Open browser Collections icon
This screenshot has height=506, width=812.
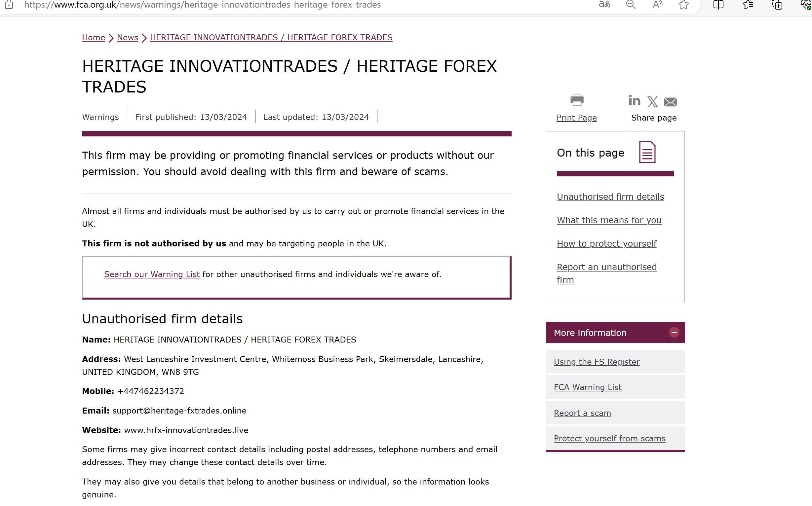click(777, 5)
